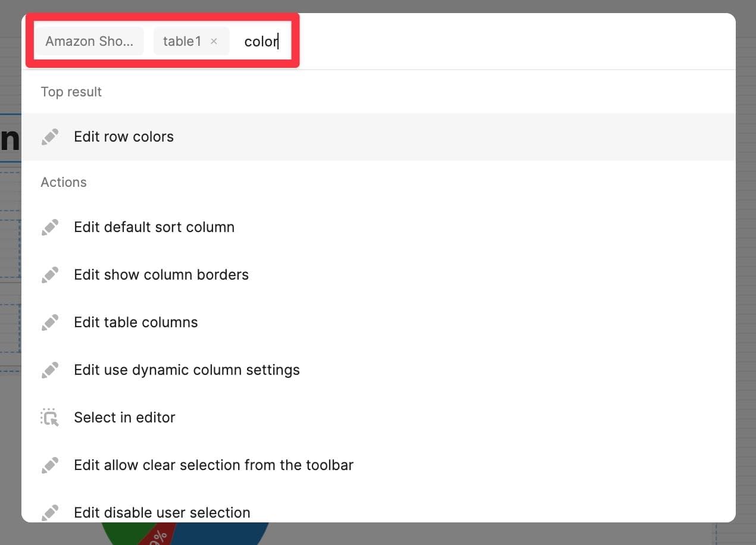
Task: Select the Amazon Sho... scope chip
Action: [x=89, y=41]
